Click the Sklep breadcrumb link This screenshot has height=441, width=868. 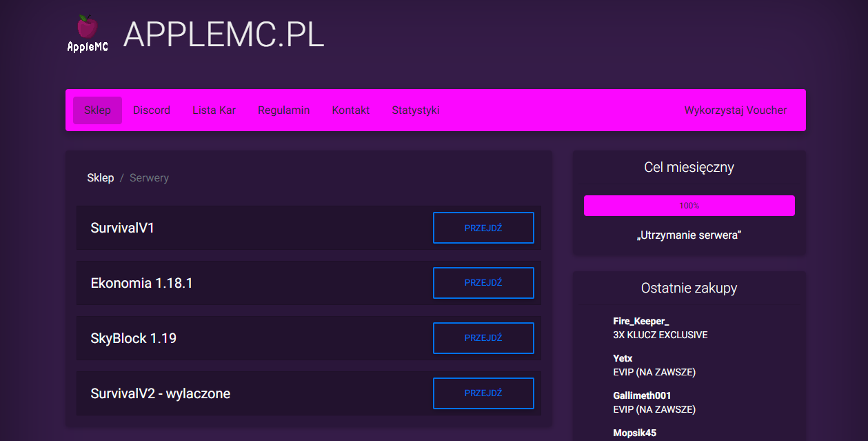coord(101,178)
